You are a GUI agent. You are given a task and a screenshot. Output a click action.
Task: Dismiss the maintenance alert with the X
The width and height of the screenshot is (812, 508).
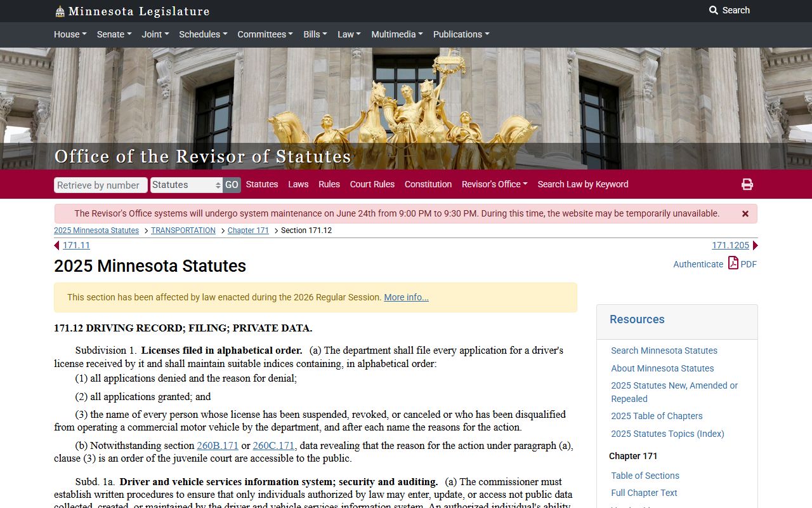coord(745,214)
